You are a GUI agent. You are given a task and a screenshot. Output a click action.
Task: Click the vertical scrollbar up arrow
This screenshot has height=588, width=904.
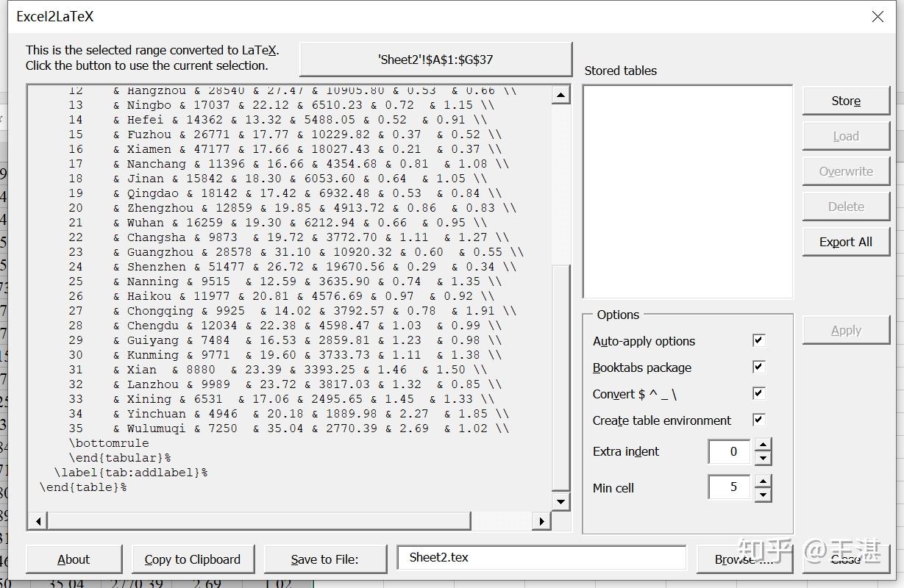(560, 95)
